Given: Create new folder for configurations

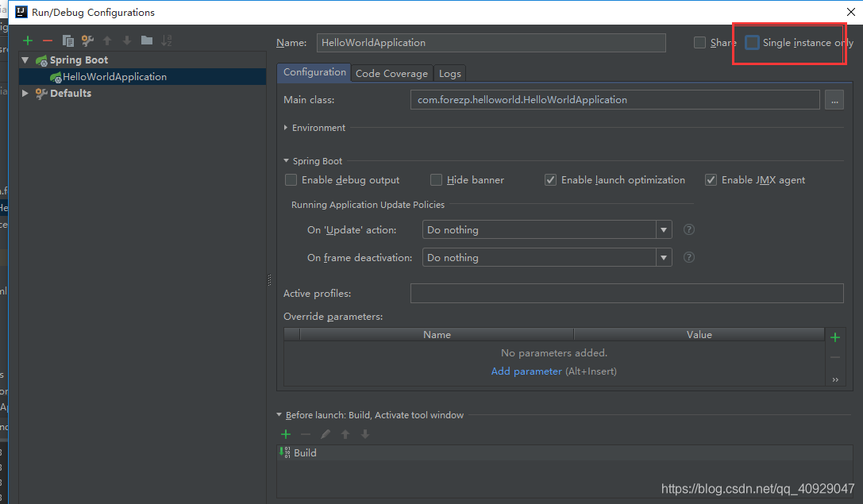Looking at the screenshot, I should tap(146, 40).
